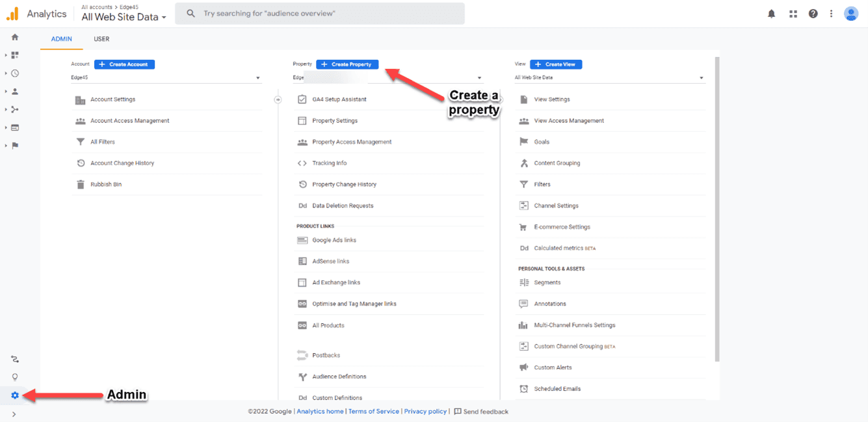The height and width of the screenshot is (422, 868).
Task: Click the Create Account button
Action: tap(124, 64)
